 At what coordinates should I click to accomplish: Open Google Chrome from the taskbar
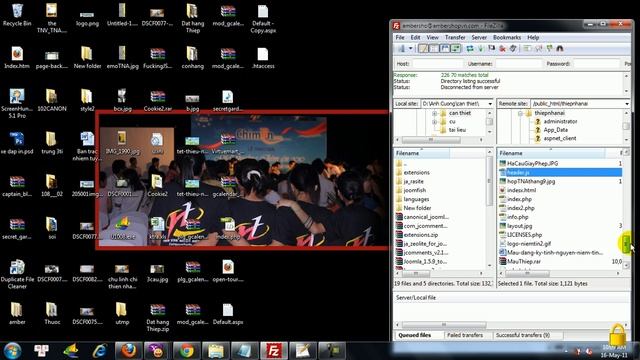[187, 351]
